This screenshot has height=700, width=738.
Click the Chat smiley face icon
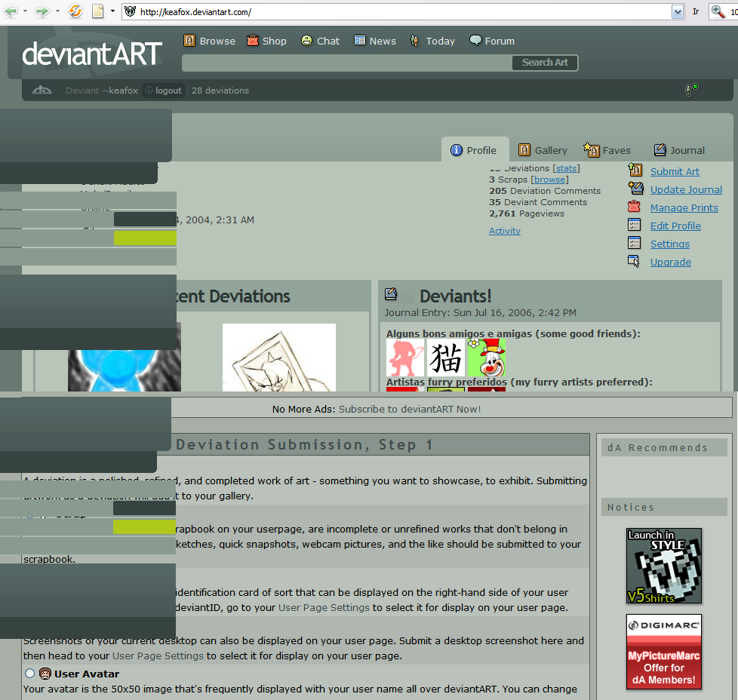(307, 41)
